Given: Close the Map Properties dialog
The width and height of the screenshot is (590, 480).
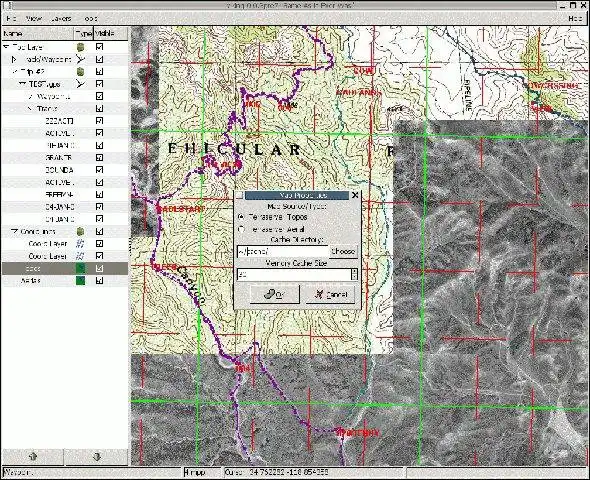Looking at the screenshot, I should [355, 195].
